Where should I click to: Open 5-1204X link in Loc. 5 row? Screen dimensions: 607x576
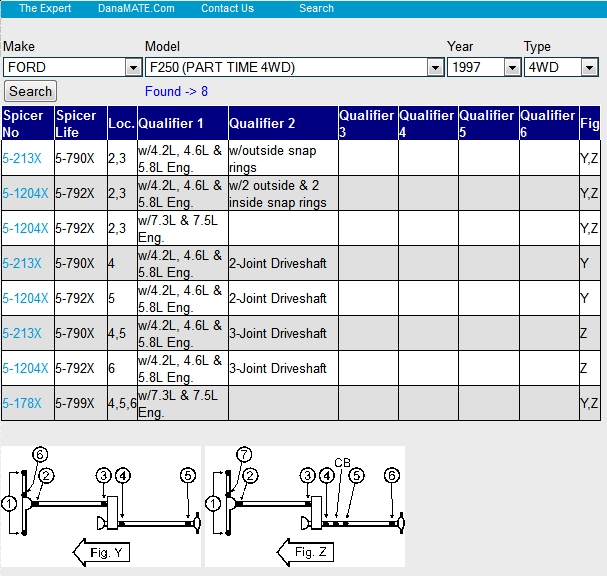tap(26, 298)
